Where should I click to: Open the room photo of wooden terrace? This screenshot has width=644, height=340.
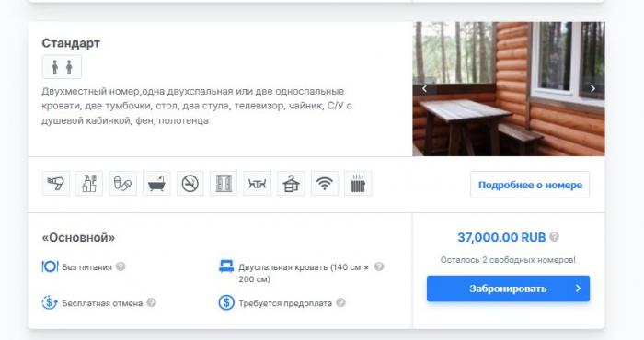click(x=509, y=89)
